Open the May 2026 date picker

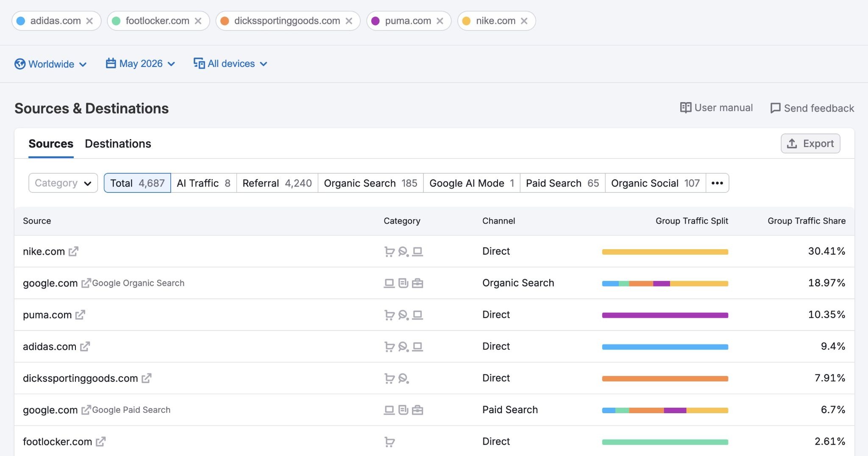(140, 64)
